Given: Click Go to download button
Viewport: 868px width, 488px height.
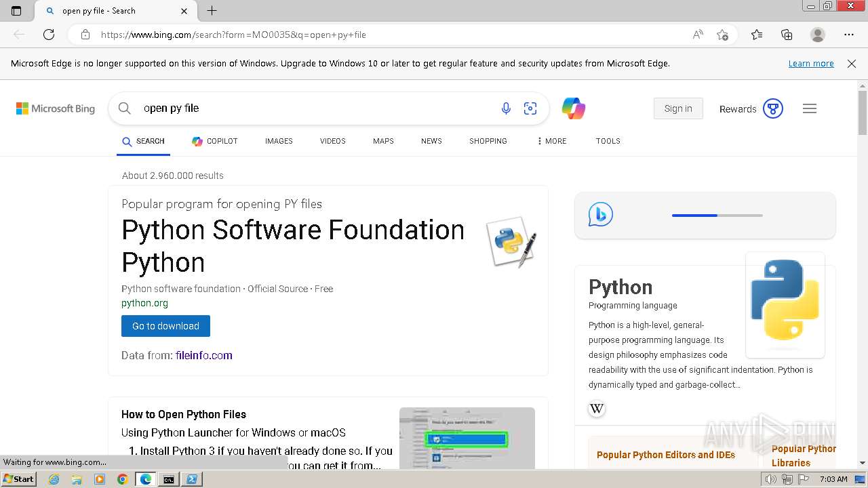Looking at the screenshot, I should [165, 326].
